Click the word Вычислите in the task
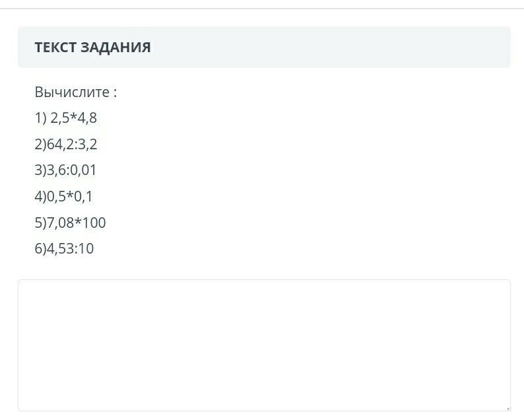This screenshot has width=524, height=420. coord(72,92)
